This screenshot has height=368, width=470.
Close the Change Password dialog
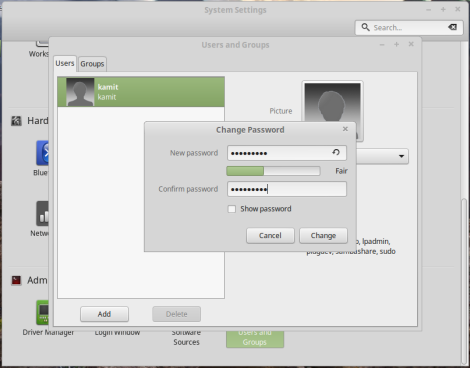[345, 129]
